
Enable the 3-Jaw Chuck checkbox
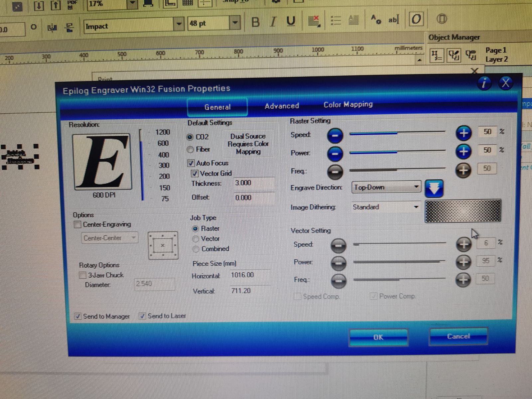click(82, 275)
